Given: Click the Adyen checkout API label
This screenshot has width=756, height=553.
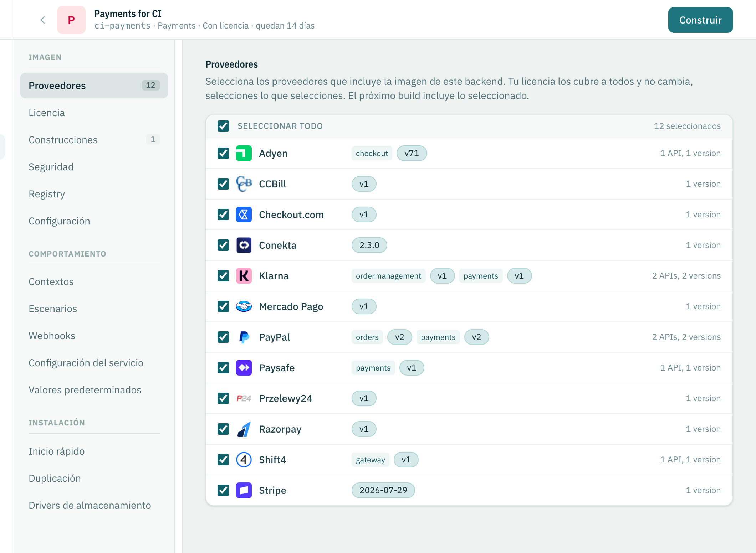Looking at the screenshot, I should click(x=372, y=153).
